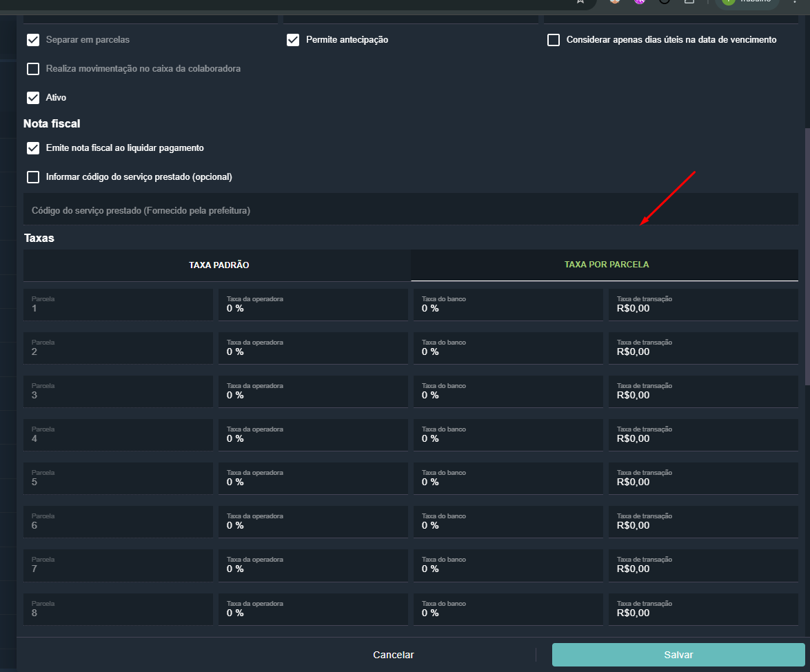
Task: Toggle the Permite antecipação checkbox
Action: [x=293, y=40]
